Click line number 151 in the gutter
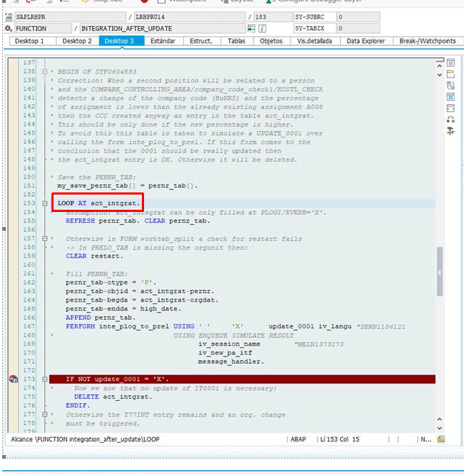 pyautogui.click(x=29, y=185)
